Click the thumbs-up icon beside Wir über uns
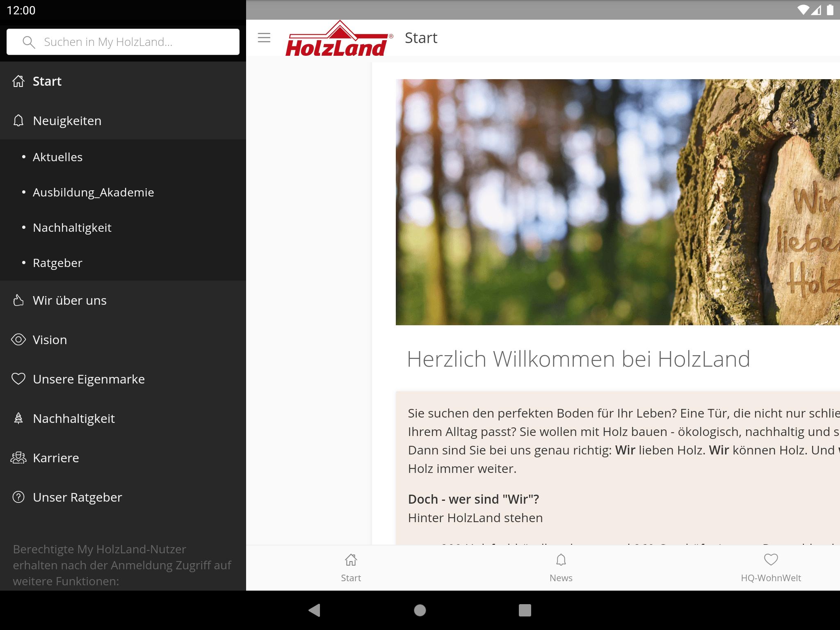Viewport: 840px width, 630px height. 18,300
